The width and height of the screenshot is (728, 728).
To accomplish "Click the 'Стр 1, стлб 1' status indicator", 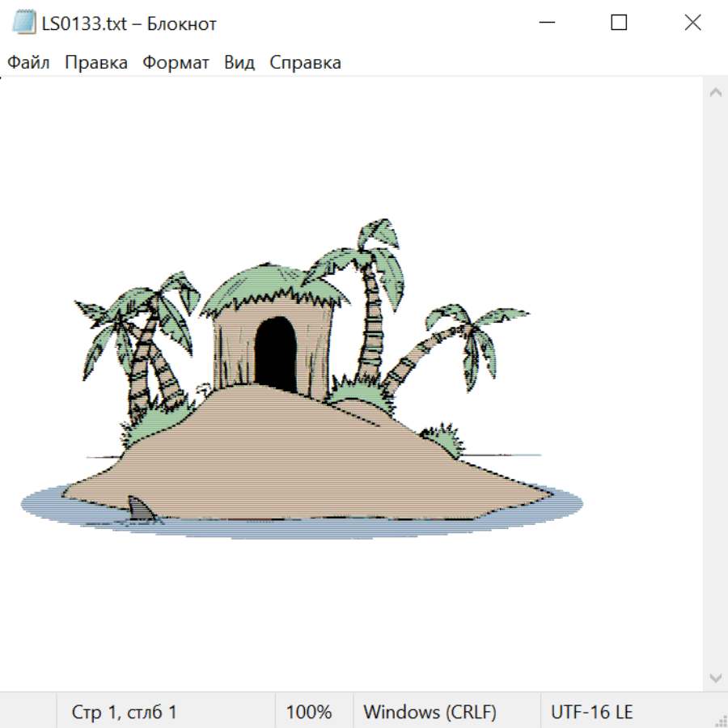I will tap(125, 713).
